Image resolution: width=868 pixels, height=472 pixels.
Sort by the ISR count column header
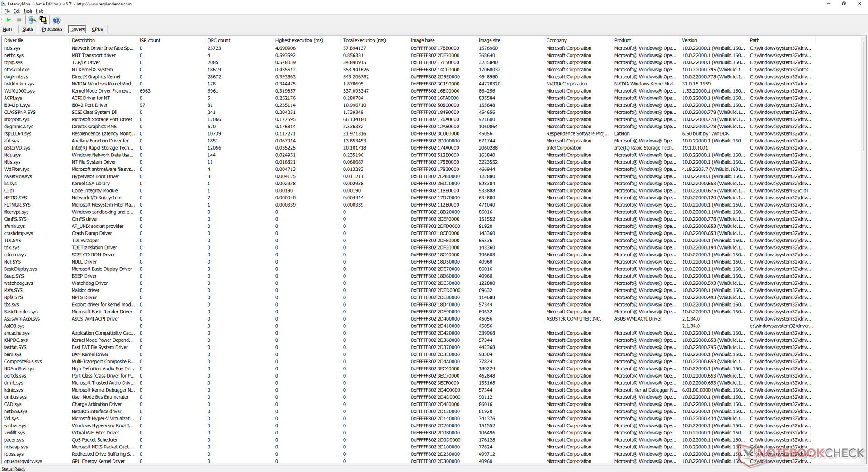tap(171, 40)
